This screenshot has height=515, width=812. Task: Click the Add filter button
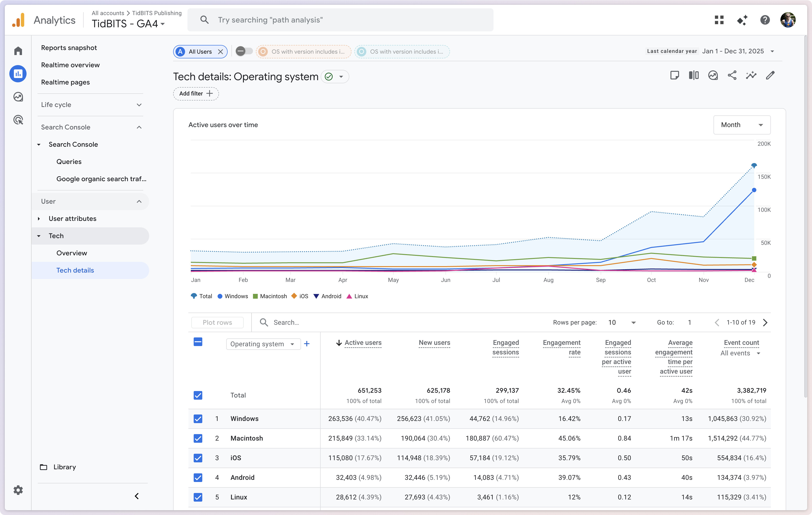tap(196, 94)
